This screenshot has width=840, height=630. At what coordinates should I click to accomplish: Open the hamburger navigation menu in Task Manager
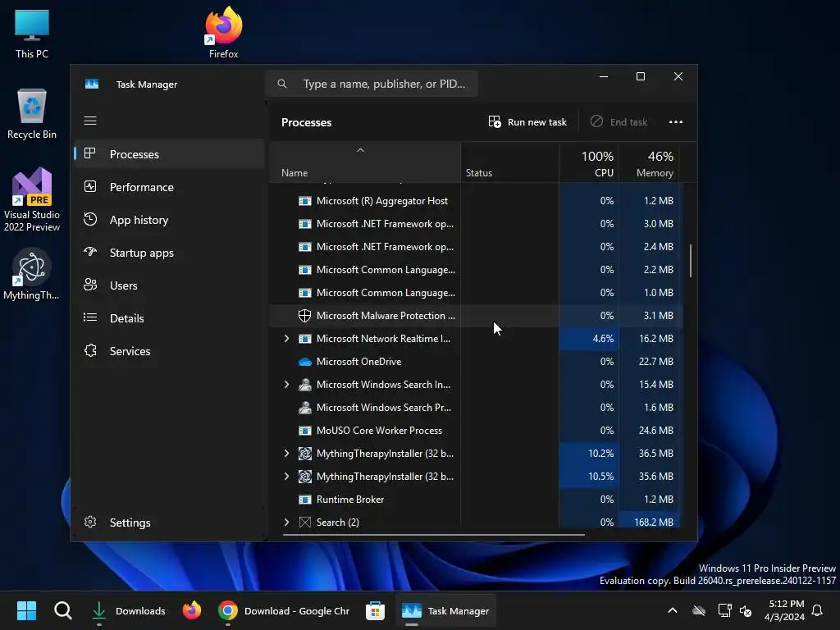[x=90, y=121]
